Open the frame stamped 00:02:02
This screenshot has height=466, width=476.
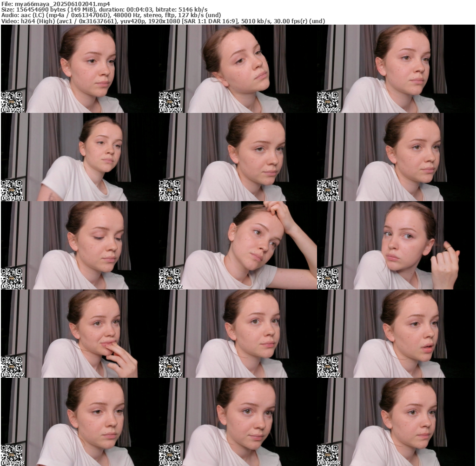coord(238,245)
